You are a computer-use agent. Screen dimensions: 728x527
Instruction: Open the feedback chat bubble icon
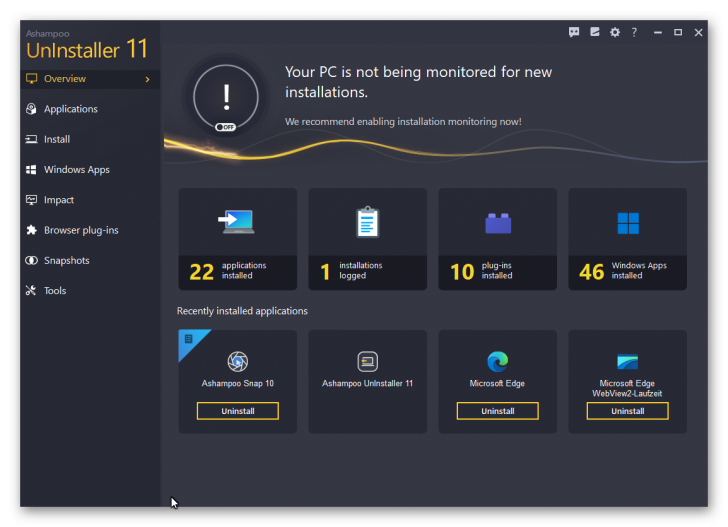(x=574, y=32)
